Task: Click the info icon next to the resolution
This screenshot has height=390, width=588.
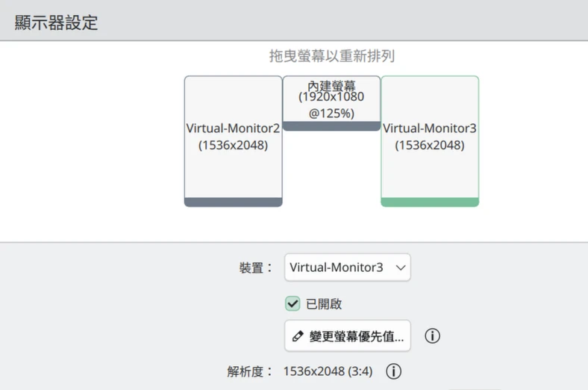Action: [394, 371]
